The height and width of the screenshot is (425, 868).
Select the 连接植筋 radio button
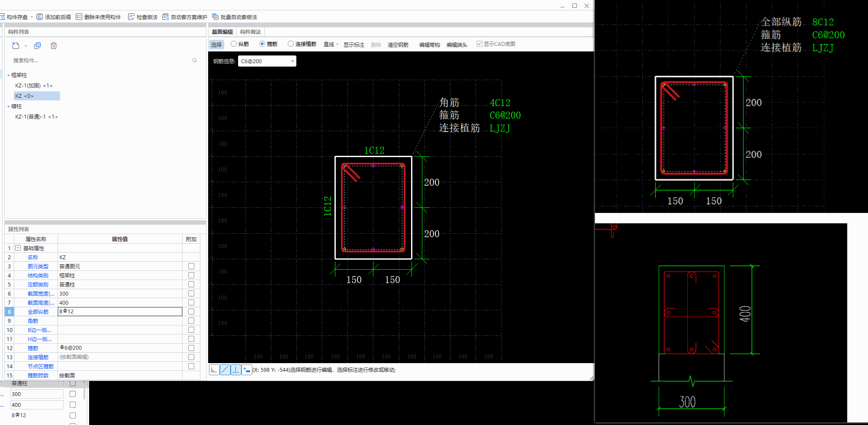point(291,44)
